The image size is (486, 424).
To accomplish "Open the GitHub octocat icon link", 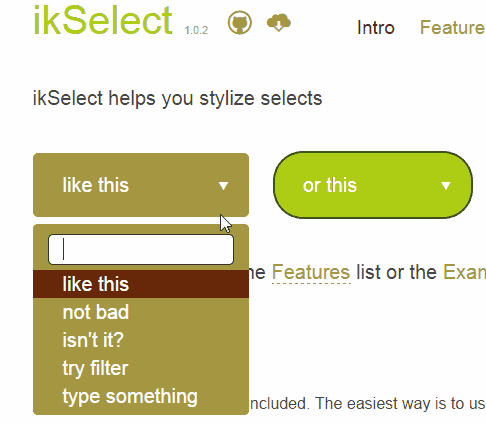I will coord(239,23).
